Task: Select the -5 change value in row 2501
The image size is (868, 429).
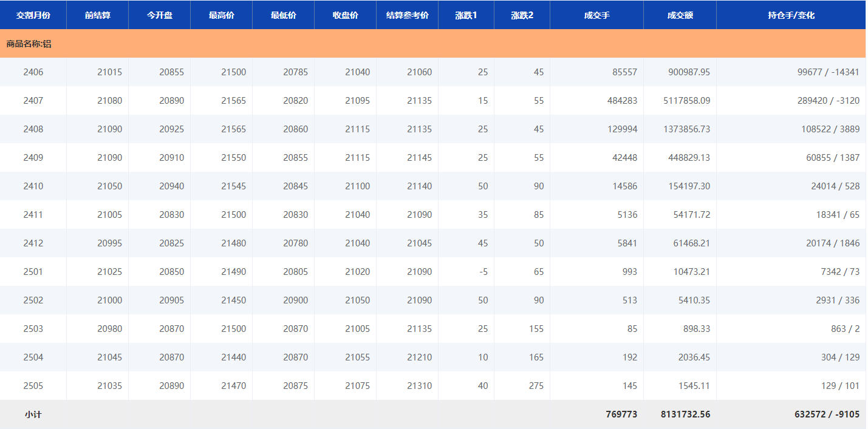Action: tap(483, 272)
